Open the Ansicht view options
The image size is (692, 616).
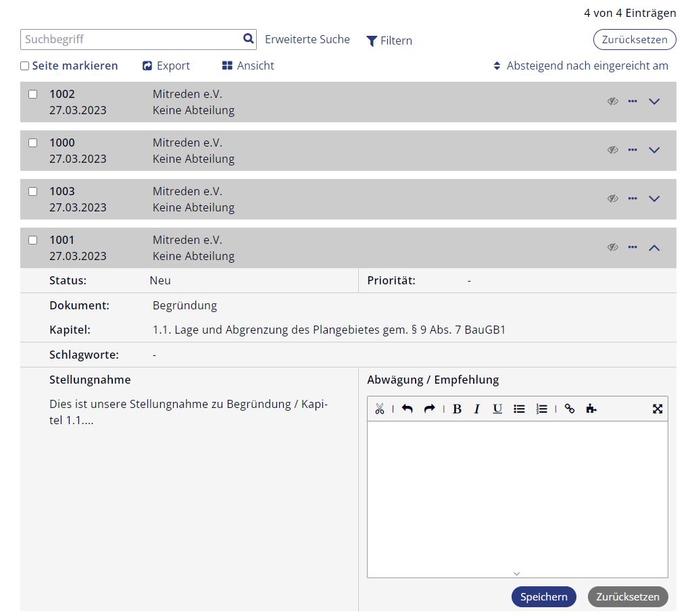pos(248,66)
